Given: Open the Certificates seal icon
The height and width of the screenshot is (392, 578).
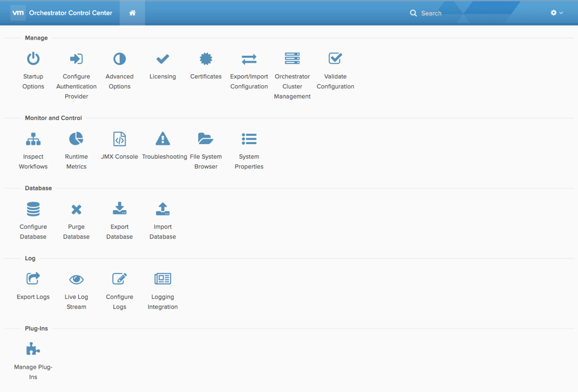Looking at the screenshot, I should point(206,59).
